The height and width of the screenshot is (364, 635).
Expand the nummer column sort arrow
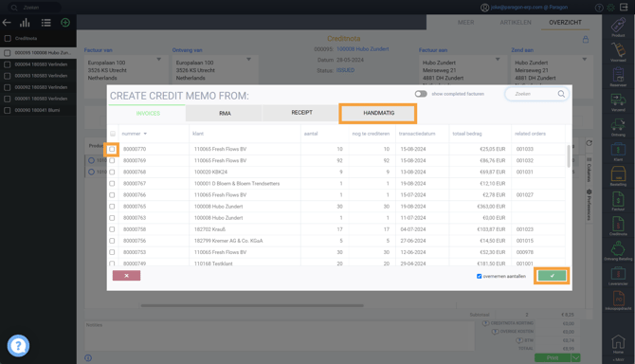(145, 134)
